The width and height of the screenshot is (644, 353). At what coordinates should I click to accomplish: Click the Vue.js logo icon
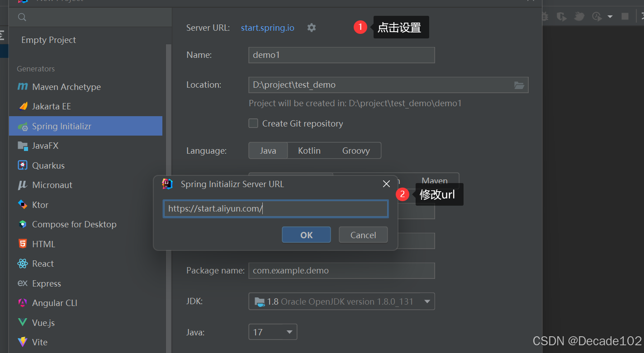[23, 323]
